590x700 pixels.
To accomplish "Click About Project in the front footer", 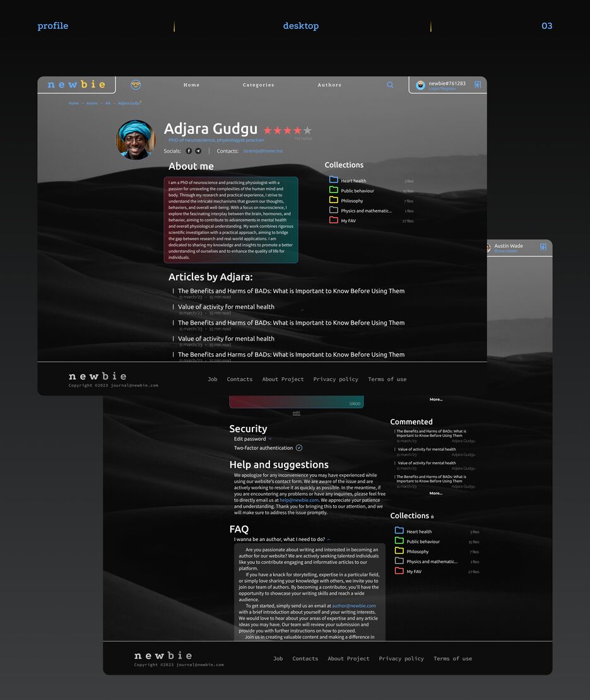I will (283, 379).
